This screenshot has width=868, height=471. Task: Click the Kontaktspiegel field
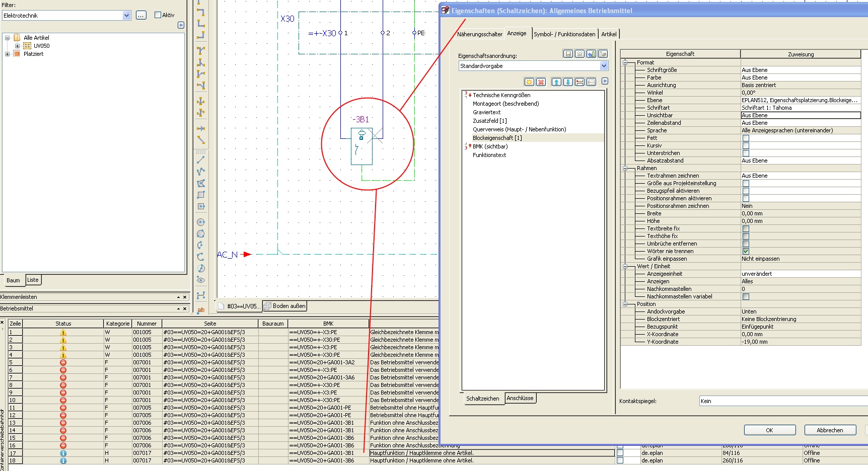tap(783, 401)
